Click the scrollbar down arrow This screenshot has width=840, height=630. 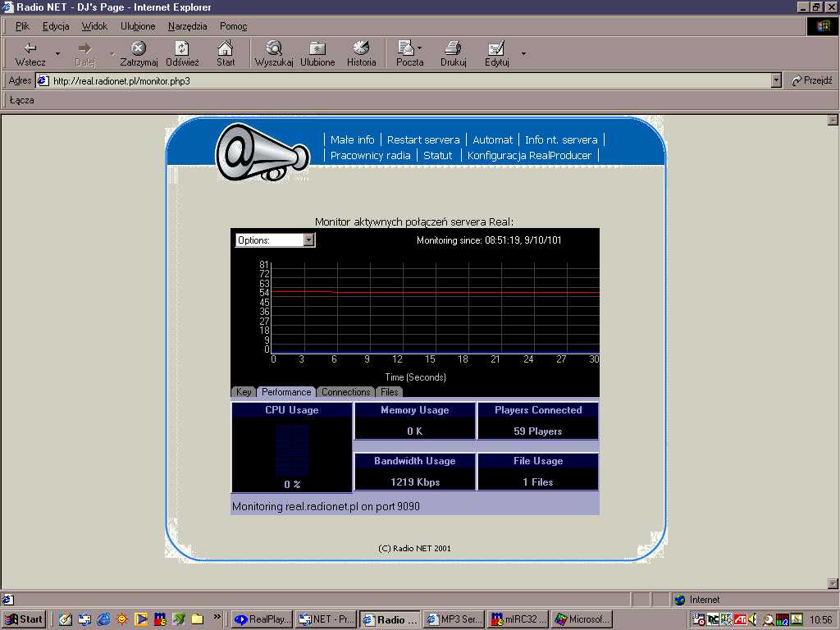(x=833, y=583)
